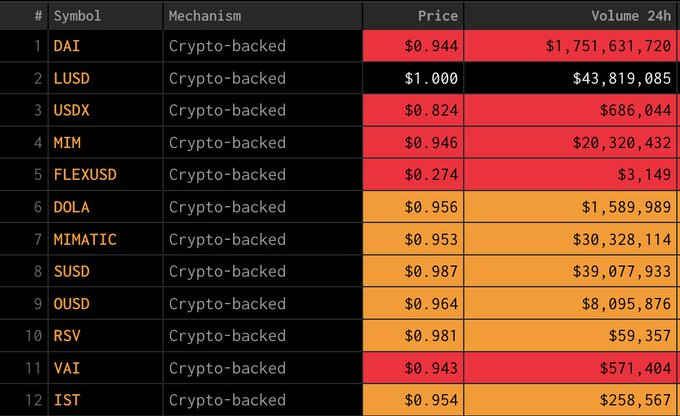Viewport: 680px width, 416px height.
Task: Open the SUSD symbol link
Action: (72, 272)
